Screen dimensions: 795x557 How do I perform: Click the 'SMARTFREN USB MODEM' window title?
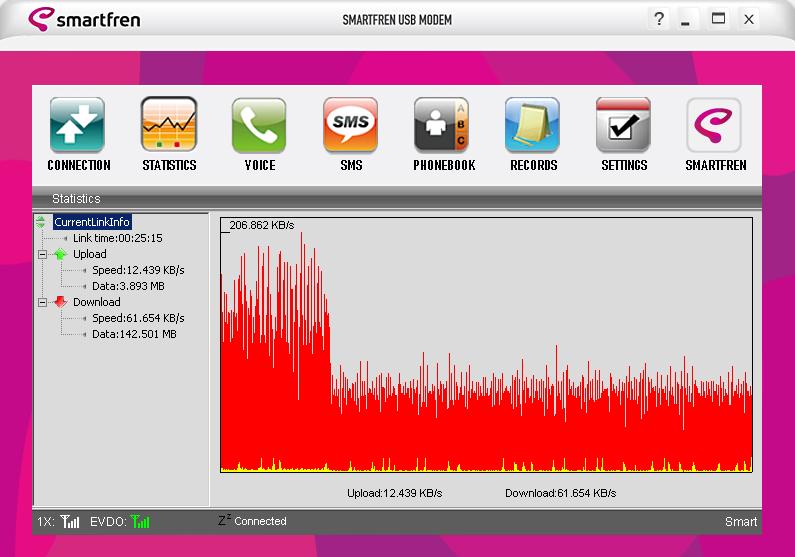click(x=397, y=20)
